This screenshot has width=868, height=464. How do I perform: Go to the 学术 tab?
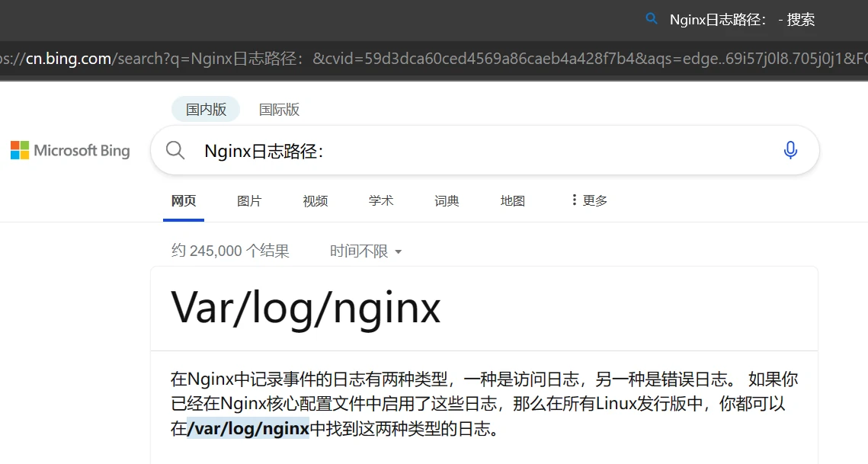point(381,201)
